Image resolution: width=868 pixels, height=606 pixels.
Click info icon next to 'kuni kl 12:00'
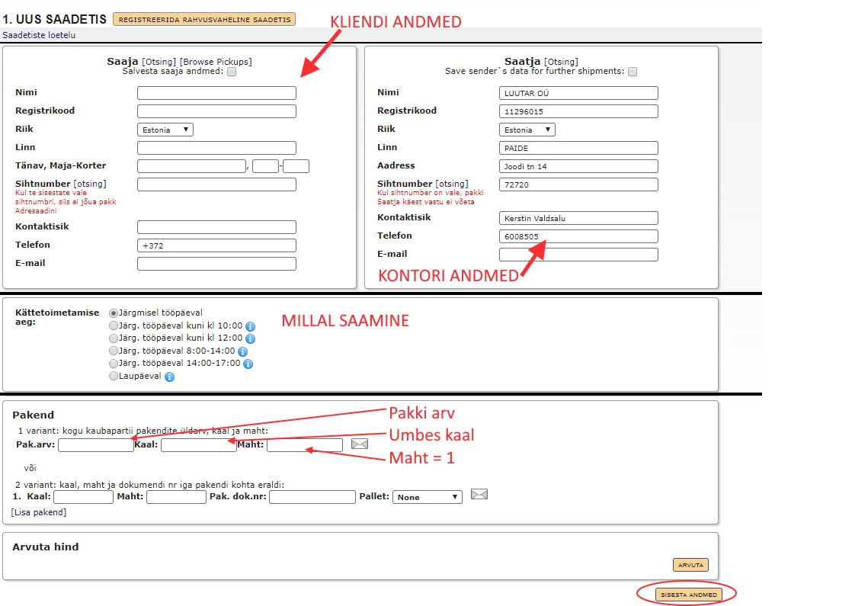250,338
